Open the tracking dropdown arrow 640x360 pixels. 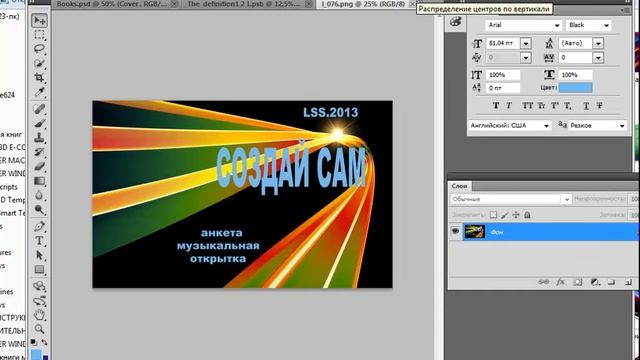tap(598, 58)
